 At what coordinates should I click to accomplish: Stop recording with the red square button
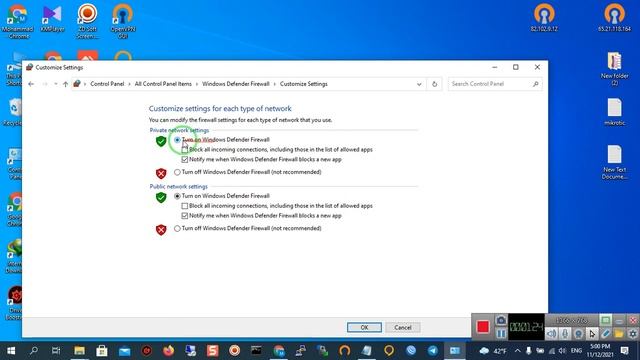click(x=482, y=327)
